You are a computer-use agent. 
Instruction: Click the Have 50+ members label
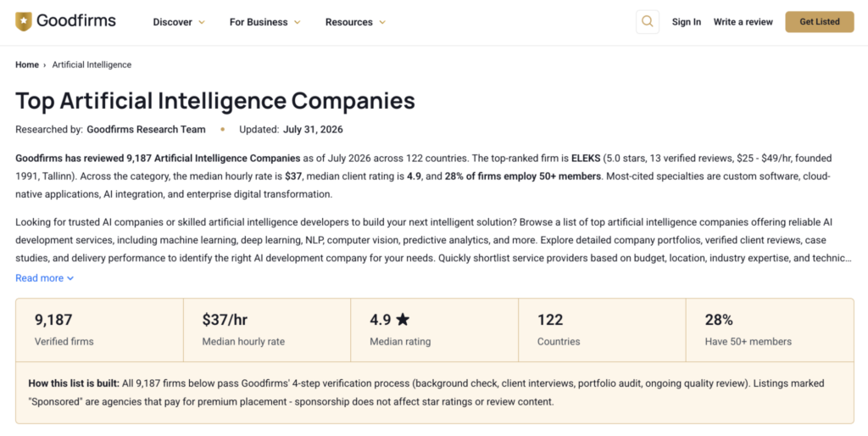748,342
